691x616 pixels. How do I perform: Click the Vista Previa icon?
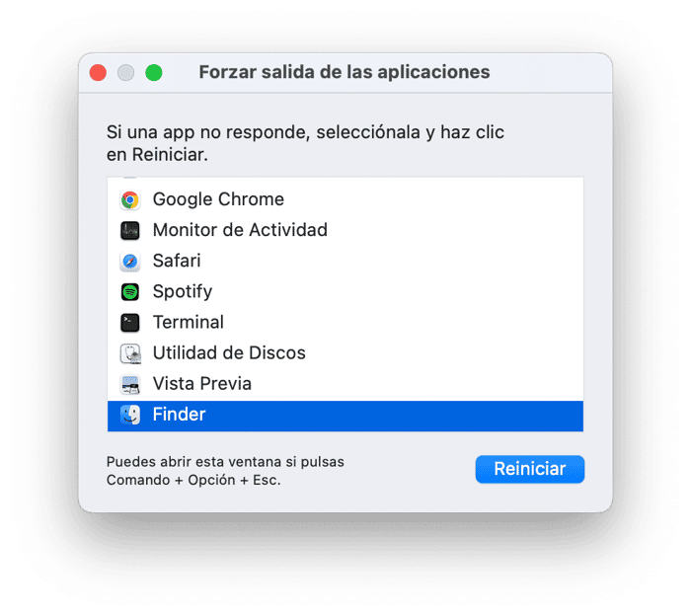[129, 384]
